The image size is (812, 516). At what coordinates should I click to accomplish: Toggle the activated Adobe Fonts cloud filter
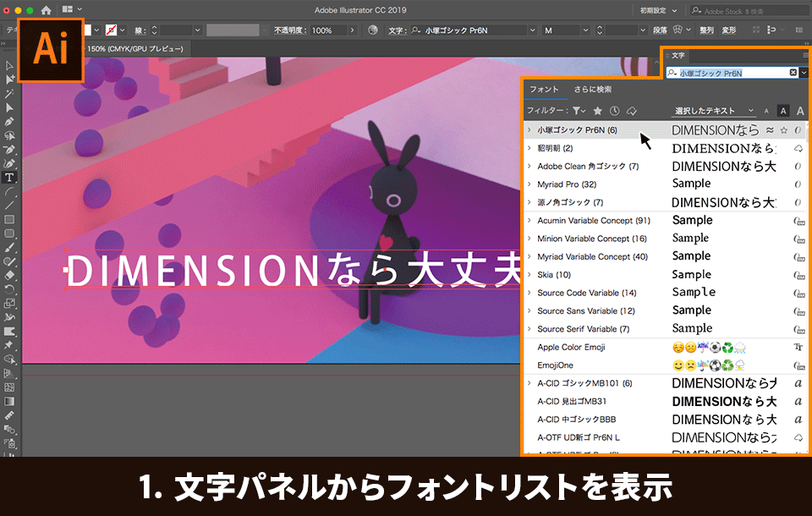(x=631, y=111)
